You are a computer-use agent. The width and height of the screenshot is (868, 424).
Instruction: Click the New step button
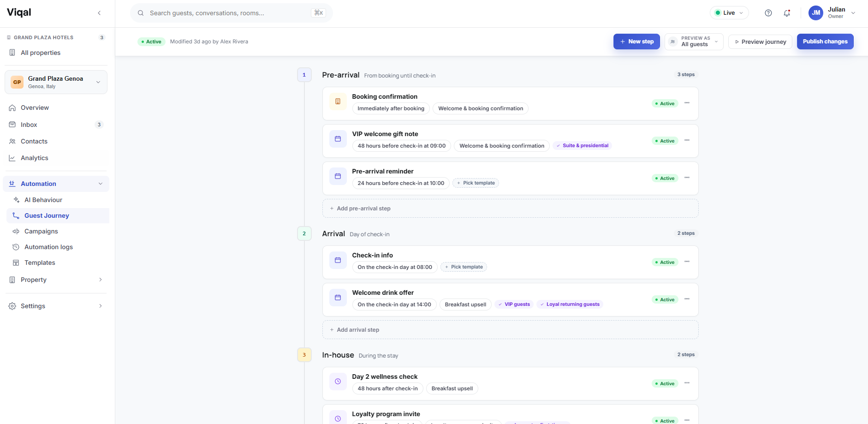[x=636, y=42]
